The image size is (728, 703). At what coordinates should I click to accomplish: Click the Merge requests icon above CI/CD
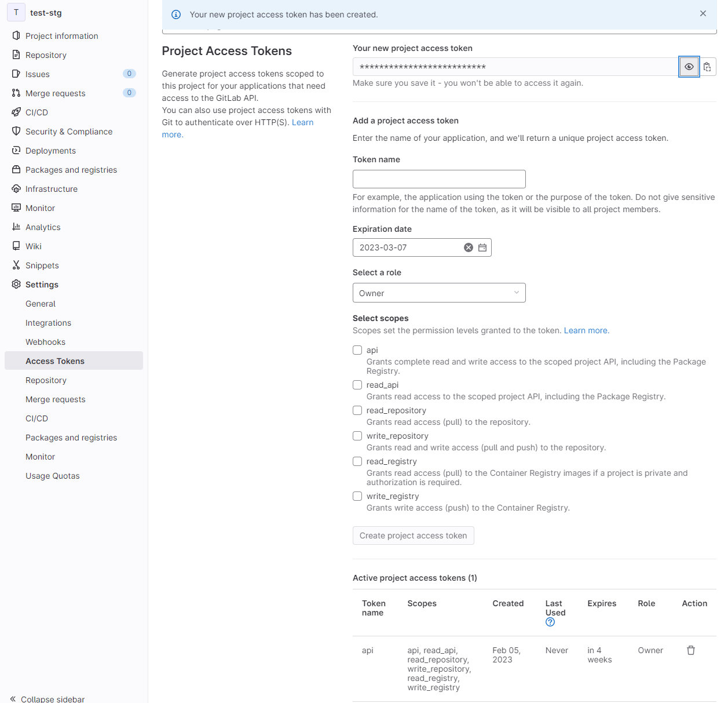pos(16,93)
